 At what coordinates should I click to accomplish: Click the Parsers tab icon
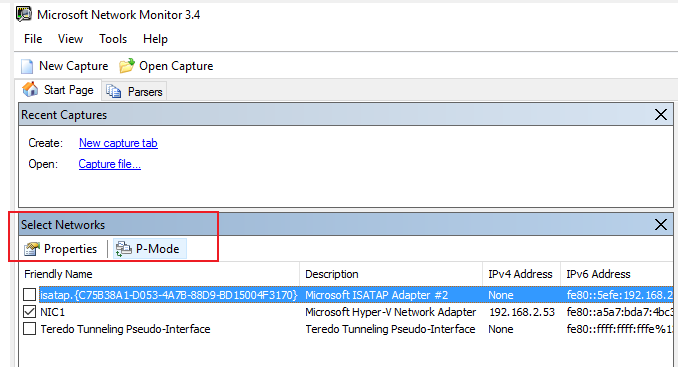click(114, 91)
